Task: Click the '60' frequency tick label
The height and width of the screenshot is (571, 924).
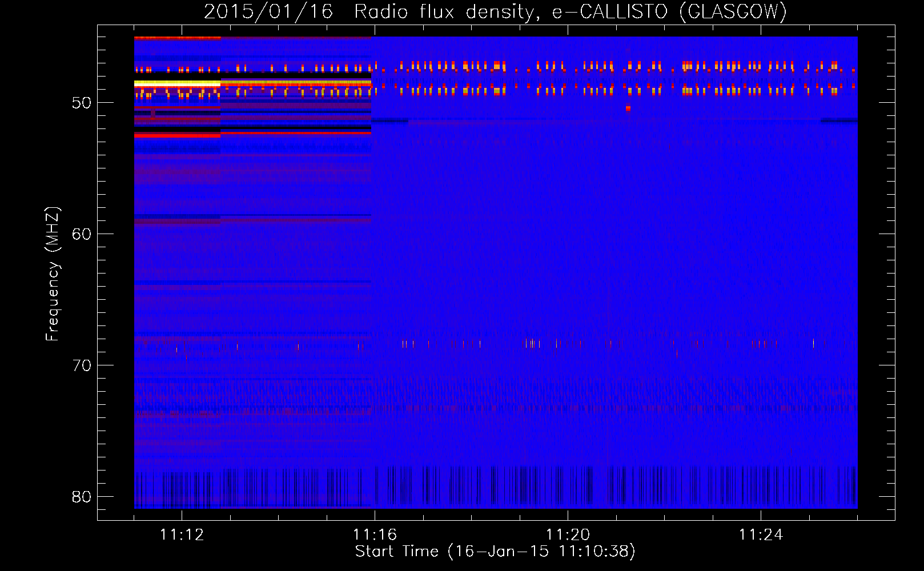Action: point(82,234)
